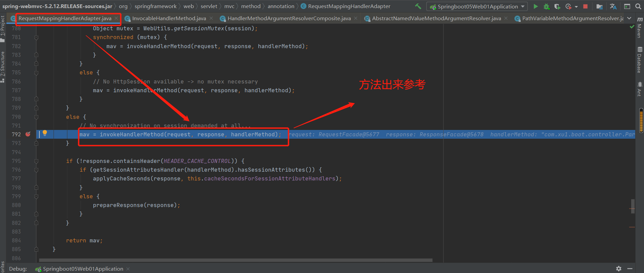Click 'prepareResponse(response);' on line 800
Image resolution: width=644 pixels, height=273 pixels.
[x=136, y=205]
